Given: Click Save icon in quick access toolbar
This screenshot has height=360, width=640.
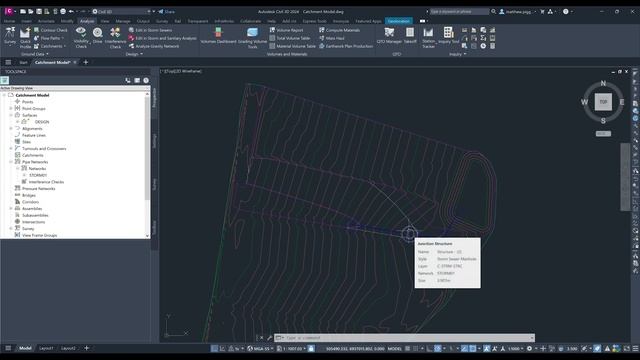Looking at the screenshot, I should [39, 11].
